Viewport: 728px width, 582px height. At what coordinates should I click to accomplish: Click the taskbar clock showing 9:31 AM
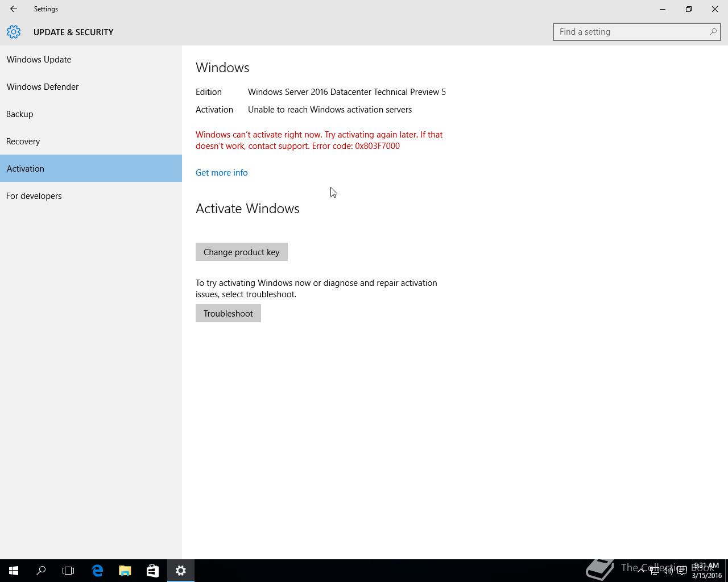pos(706,571)
